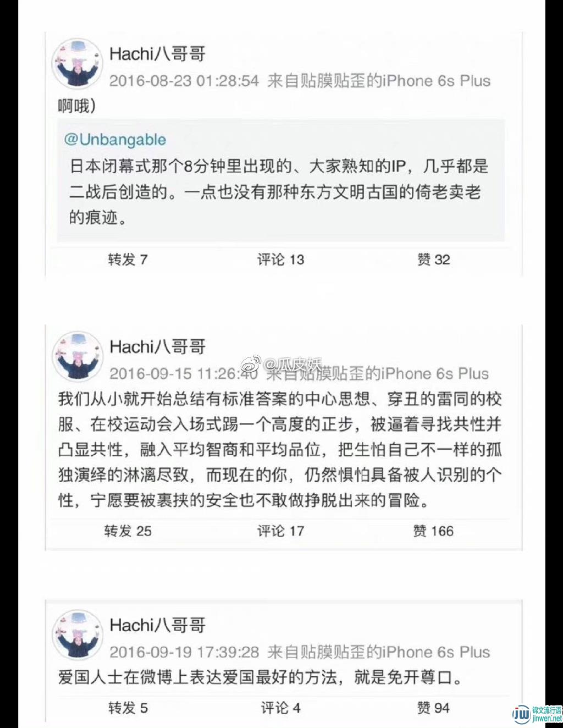This screenshot has width=563, height=728.
Task: Open avatar of first Hachi八哥哥 post
Action: (x=78, y=64)
